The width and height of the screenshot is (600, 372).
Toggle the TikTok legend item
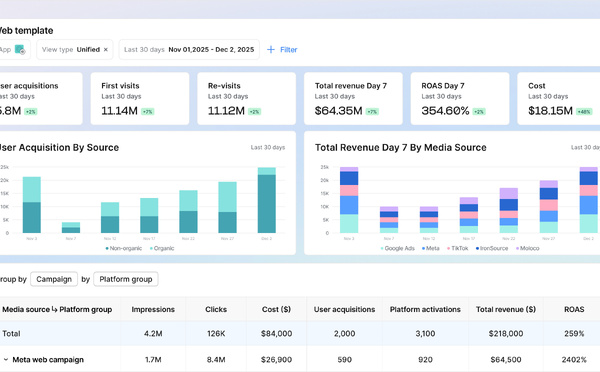pyautogui.click(x=458, y=248)
